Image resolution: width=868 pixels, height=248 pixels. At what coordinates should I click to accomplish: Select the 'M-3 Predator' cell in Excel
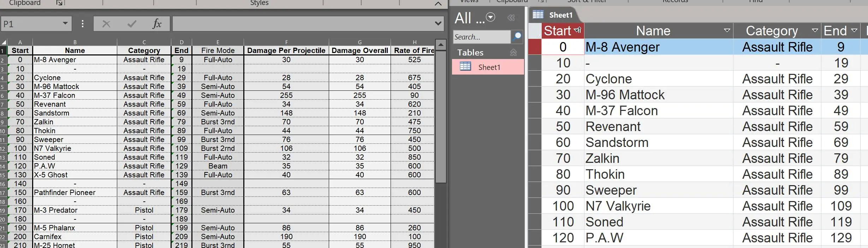(75, 210)
